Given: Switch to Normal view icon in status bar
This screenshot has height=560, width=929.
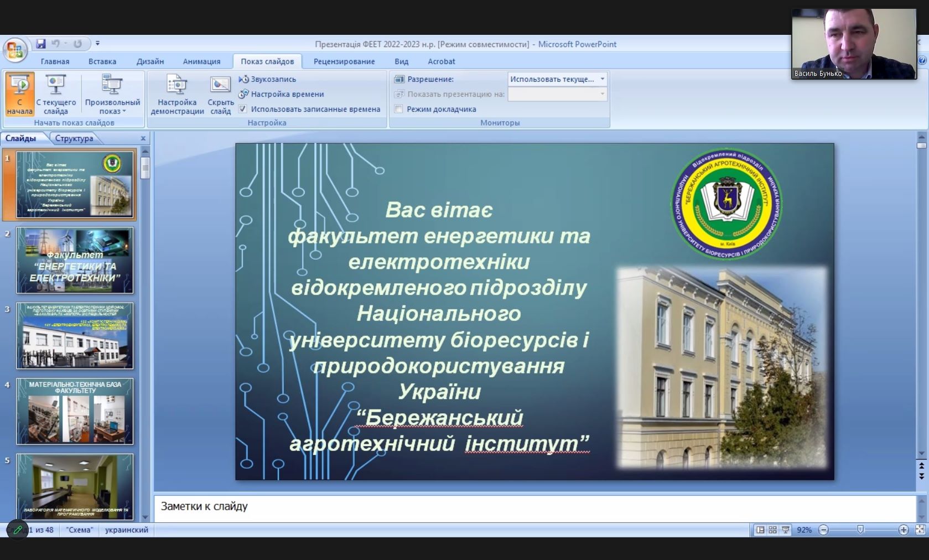Looking at the screenshot, I should pos(761,530).
